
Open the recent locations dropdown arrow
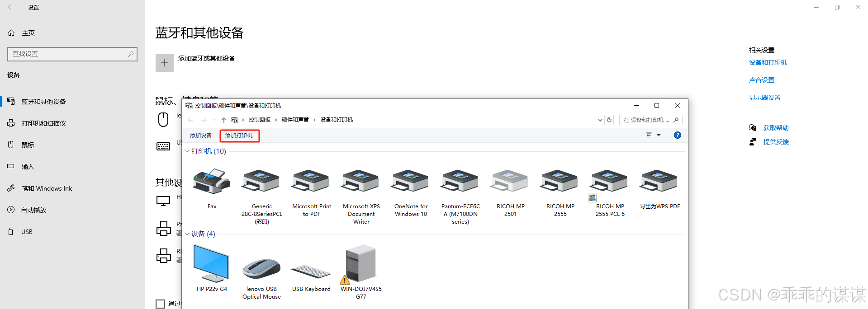coord(214,120)
